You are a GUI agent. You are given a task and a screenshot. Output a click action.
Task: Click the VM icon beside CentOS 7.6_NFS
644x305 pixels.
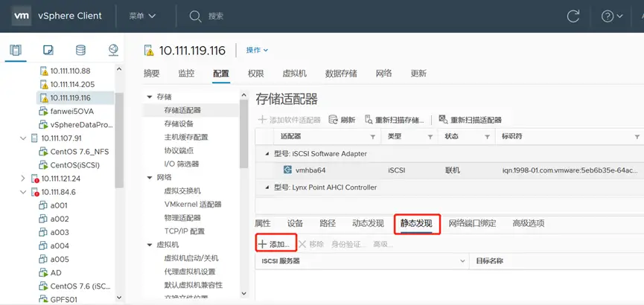pos(43,152)
